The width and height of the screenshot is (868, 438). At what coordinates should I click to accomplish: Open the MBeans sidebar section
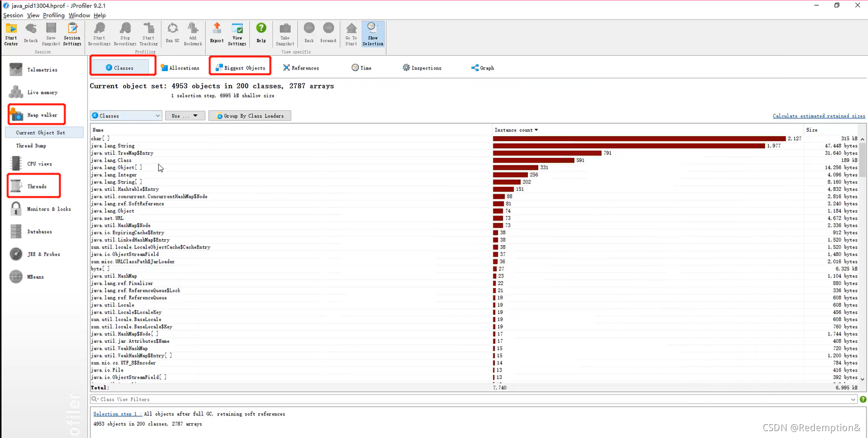click(27, 277)
